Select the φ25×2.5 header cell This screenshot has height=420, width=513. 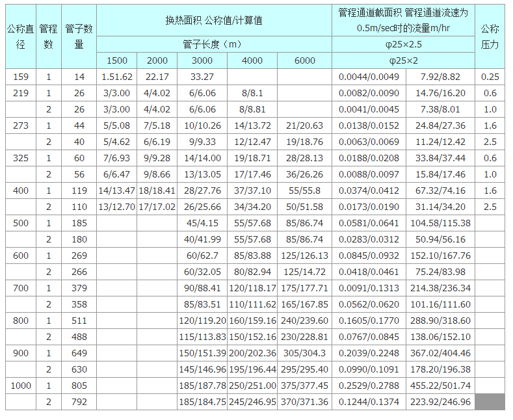(x=403, y=44)
